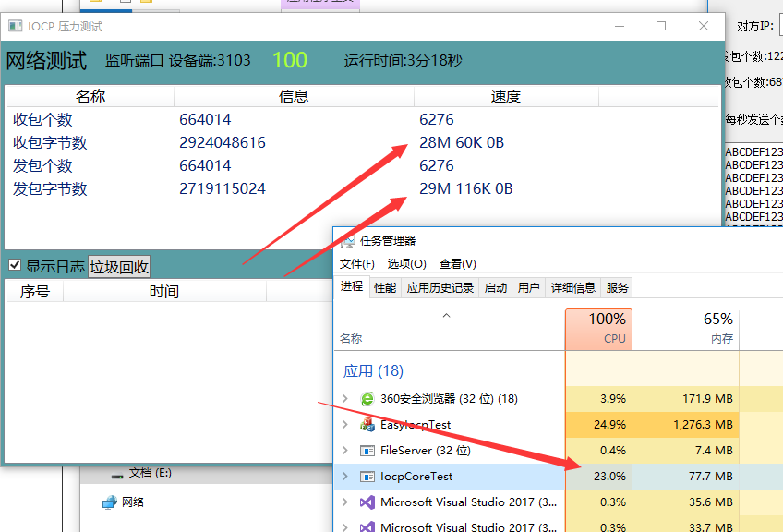This screenshot has width=783, height=532.
Task: Maximize the IOCP 压力测试 window
Action: [661, 26]
